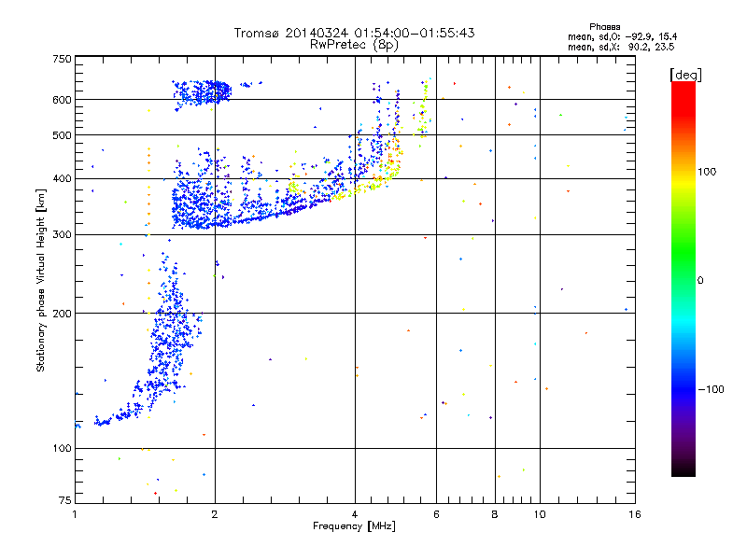The width and height of the screenshot is (747, 560).
Task: Click the y-axis '200' tick label
Action: click(x=62, y=314)
